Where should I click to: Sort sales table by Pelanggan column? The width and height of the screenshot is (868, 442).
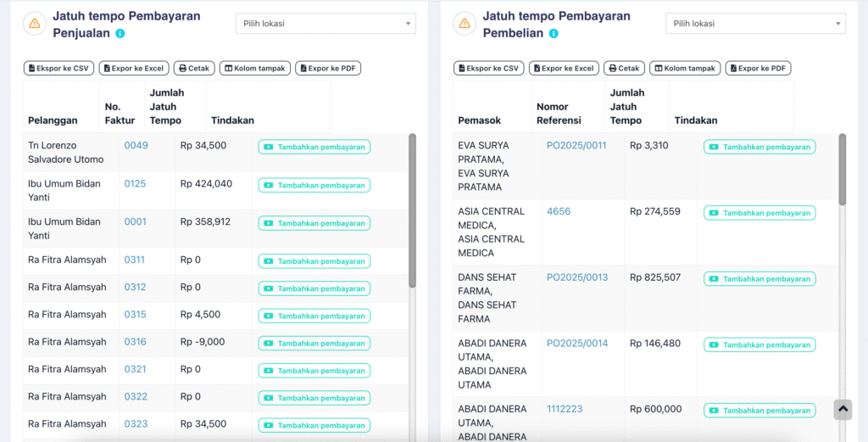click(x=53, y=120)
